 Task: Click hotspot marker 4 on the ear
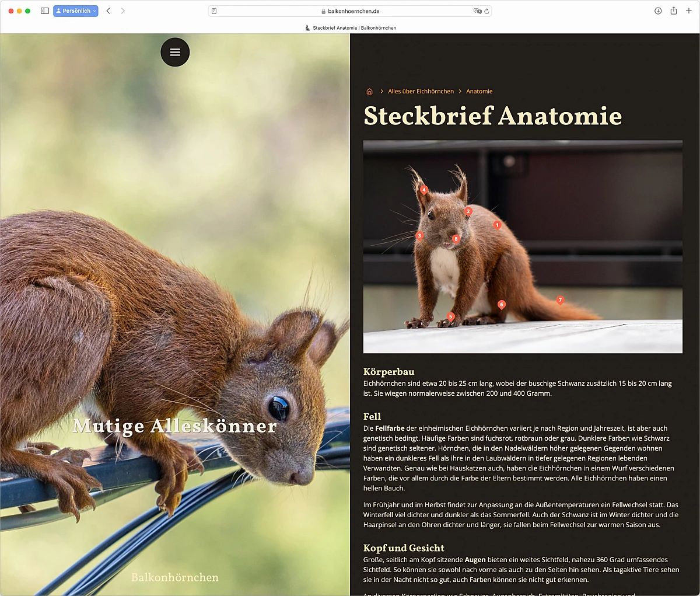coord(424,190)
